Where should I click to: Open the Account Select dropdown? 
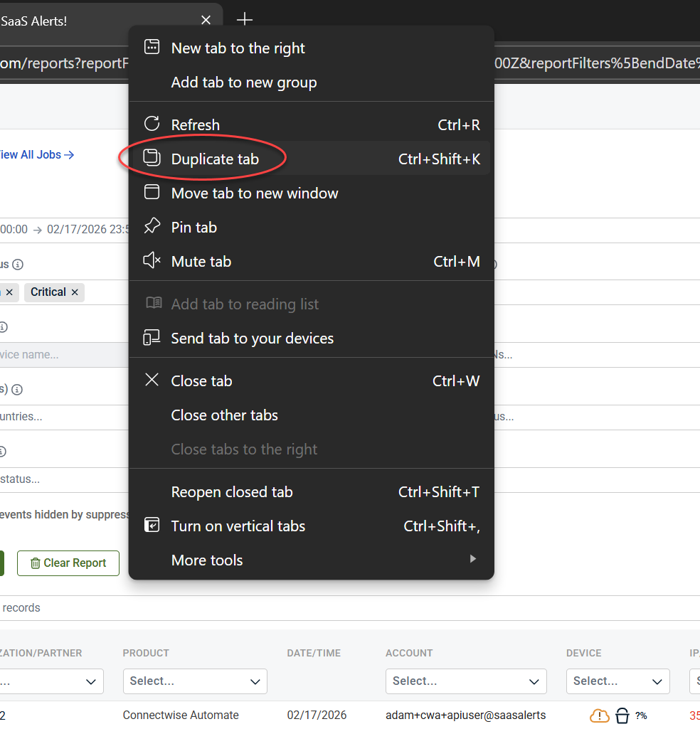coord(465,681)
